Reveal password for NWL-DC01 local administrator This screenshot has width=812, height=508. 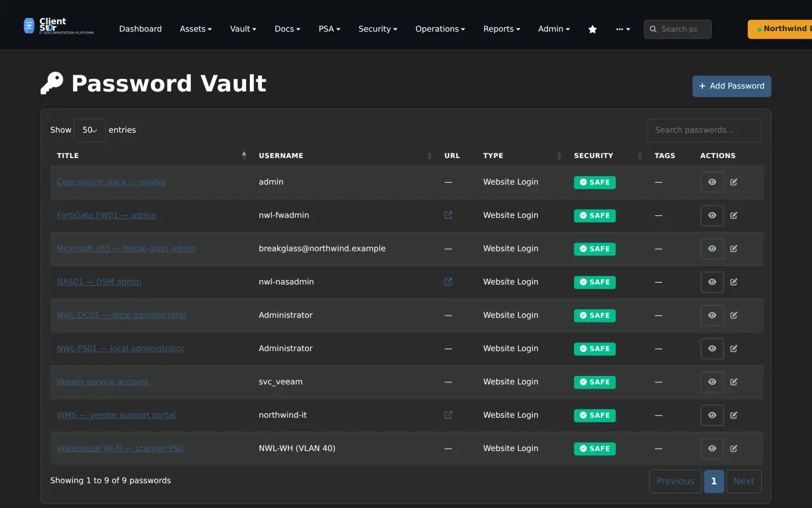click(x=712, y=316)
